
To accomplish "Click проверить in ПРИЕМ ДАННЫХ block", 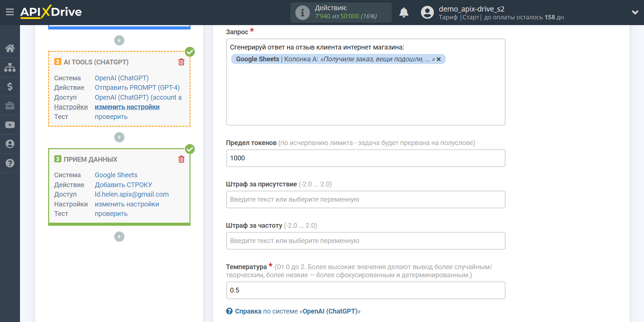I will (x=111, y=214).
